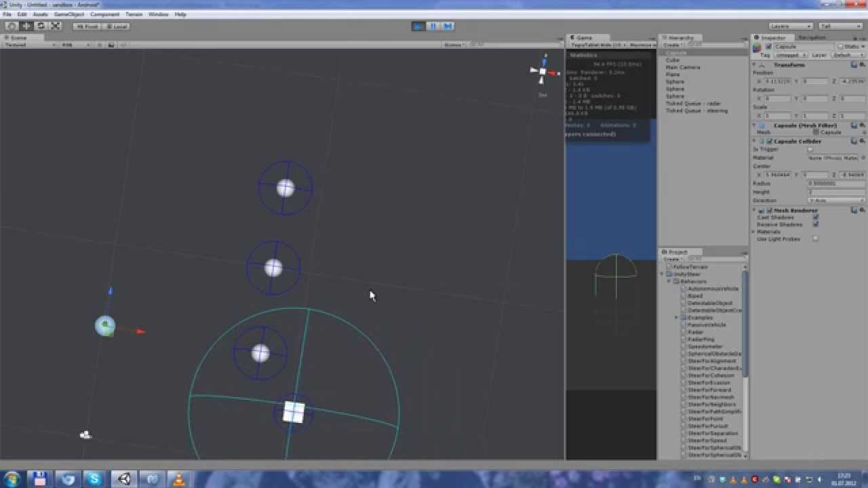Open the Layout dropdown next to Layers
This screenshot has width=868, height=488.
click(x=840, y=26)
